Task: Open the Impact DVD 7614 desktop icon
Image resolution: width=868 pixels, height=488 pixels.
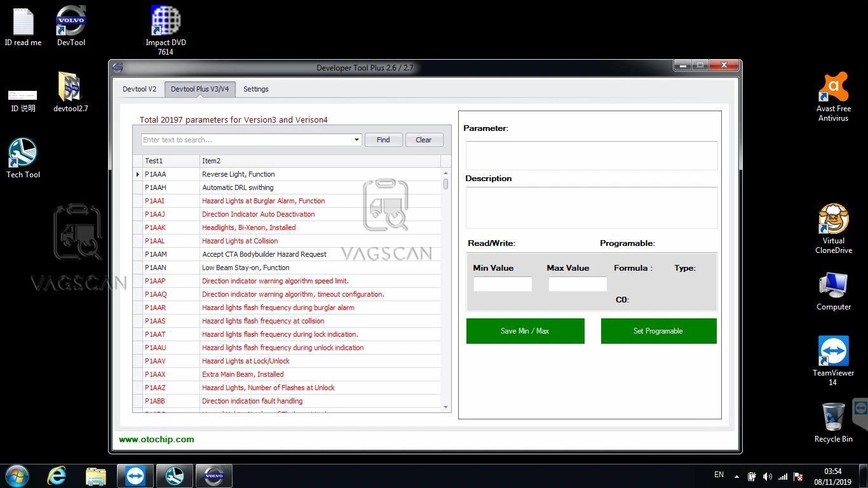Action: 166,30
